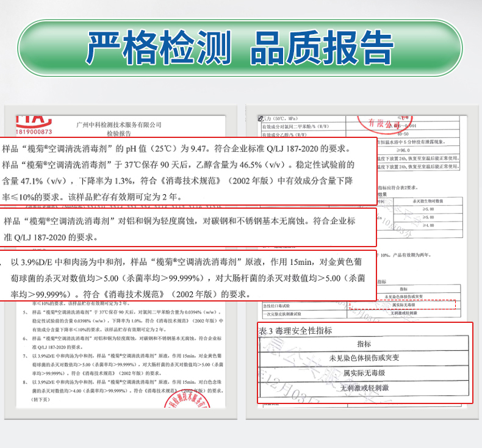
Task: Click the line with 下降率为 1.3%
Action: pyautogui.click(x=178, y=181)
